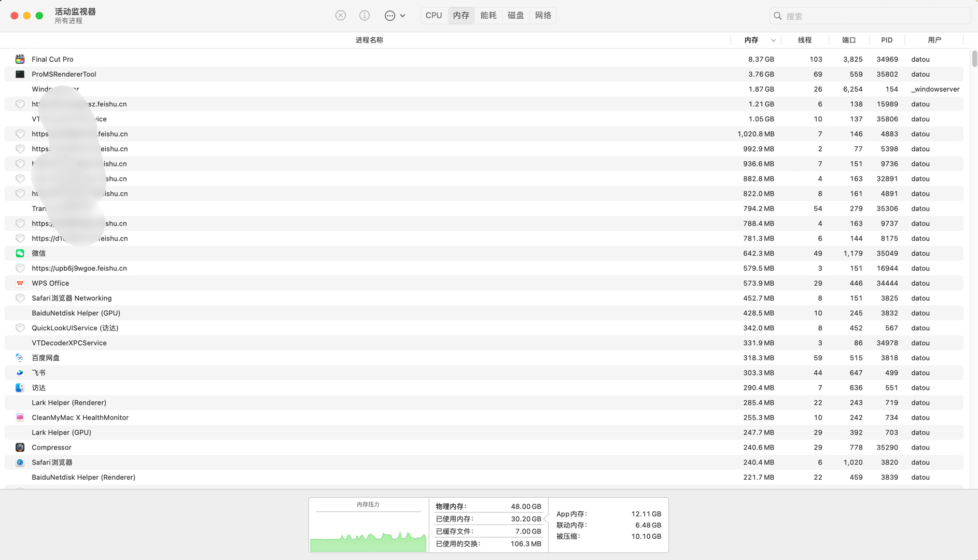
Task: Click shield icon beside 1,020.8 MB row
Action: click(x=20, y=134)
